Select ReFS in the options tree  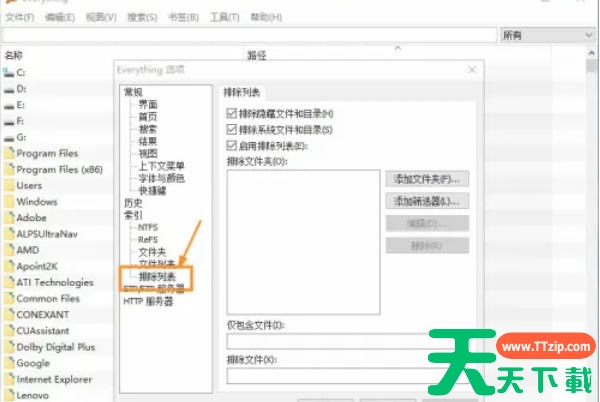148,240
